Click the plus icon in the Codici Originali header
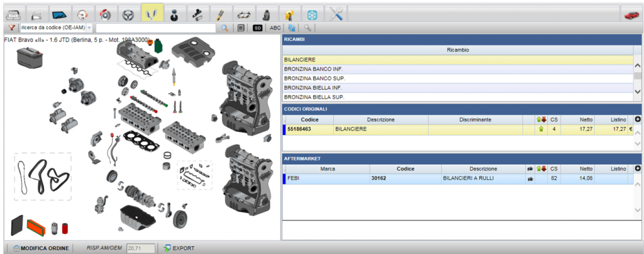This screenshot has height=254, width=644. pos(638,119)
